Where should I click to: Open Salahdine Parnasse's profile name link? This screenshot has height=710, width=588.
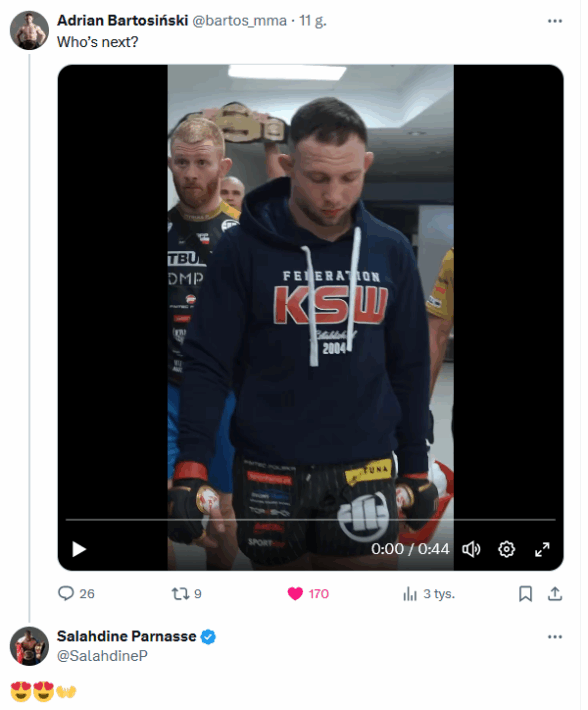126,636
